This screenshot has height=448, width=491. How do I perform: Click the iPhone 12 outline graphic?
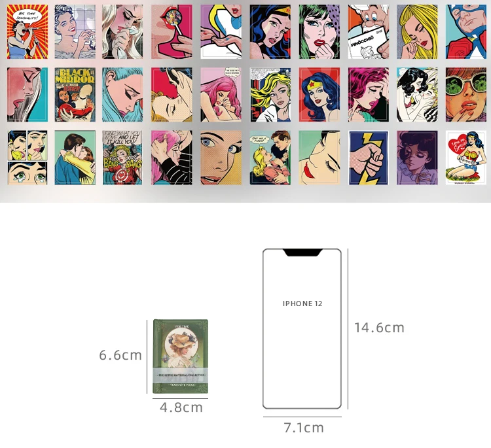click(302, 329)
